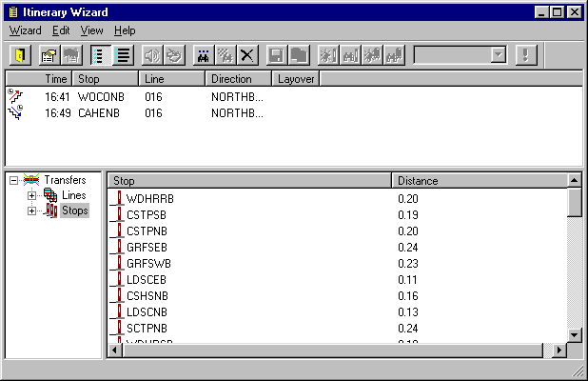The width and height of the screenshot is (588, 381).
Task: Open the Wizard menu
Action: (25, 30)
